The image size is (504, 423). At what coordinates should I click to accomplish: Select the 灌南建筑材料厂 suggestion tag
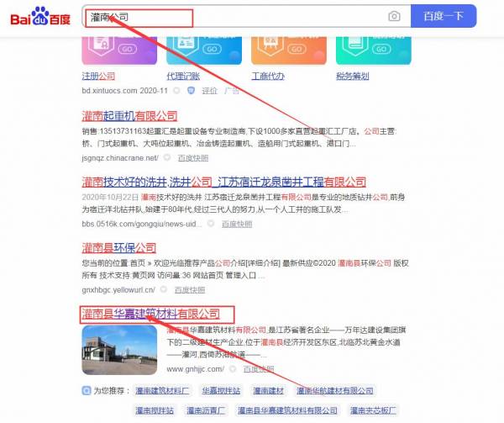[x=164, y=391]
